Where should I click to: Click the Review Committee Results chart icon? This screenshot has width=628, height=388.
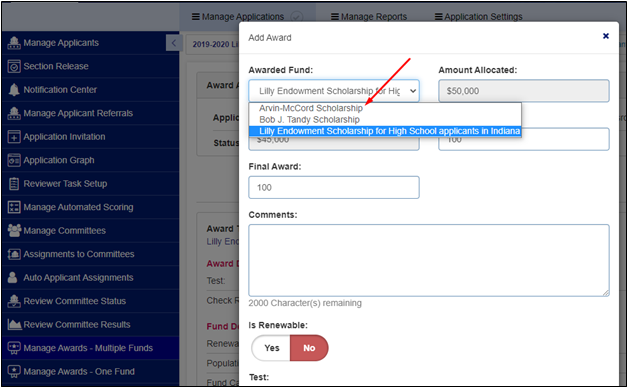coord(14,325)
